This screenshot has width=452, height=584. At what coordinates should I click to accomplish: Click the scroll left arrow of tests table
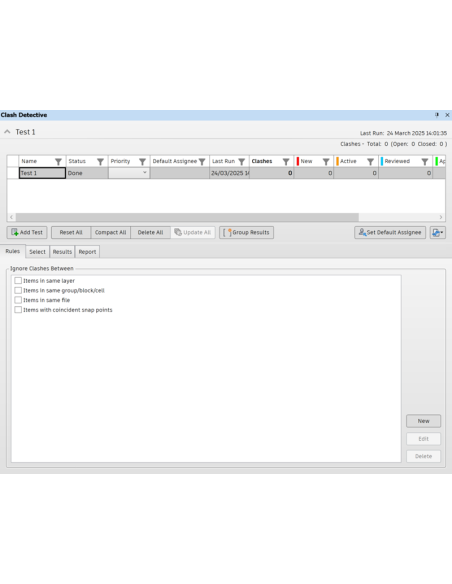tap(11, 217)
